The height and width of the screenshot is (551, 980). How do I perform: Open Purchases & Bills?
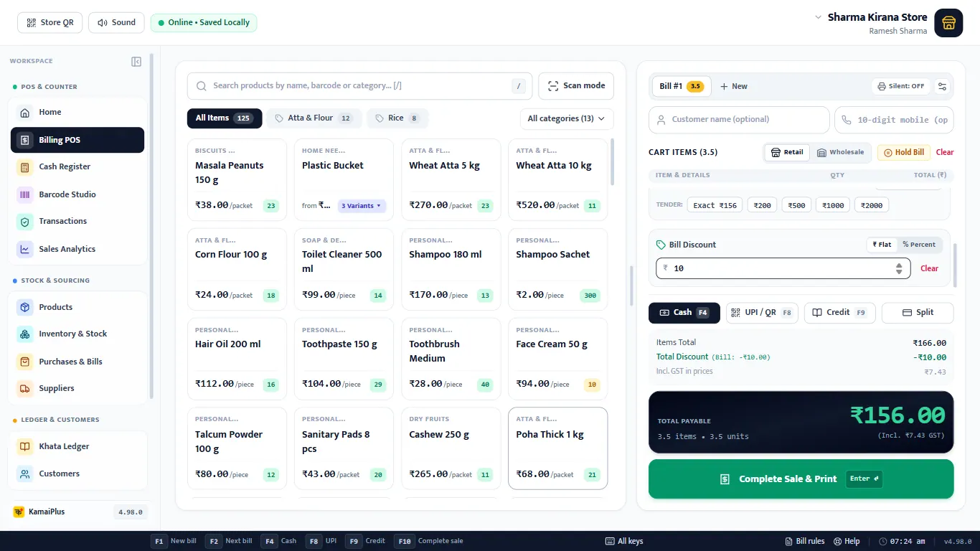pos(77,362)
